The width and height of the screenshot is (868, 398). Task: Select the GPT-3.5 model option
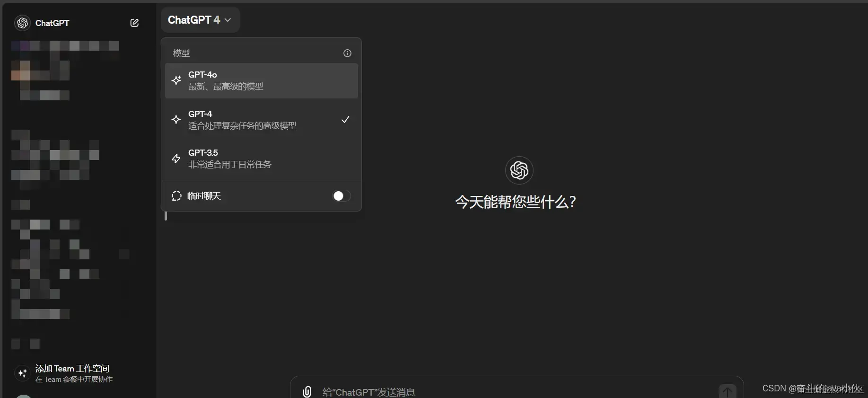(262, 159)
